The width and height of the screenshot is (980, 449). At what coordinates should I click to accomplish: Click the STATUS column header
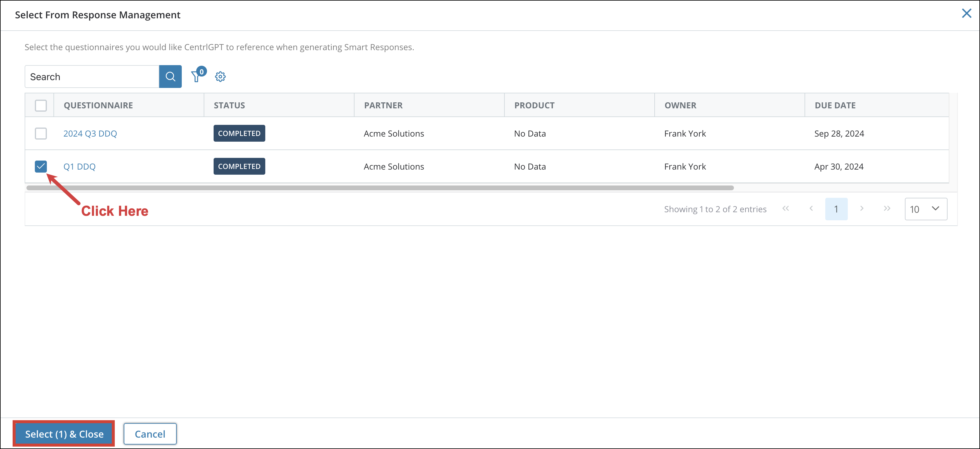click(279, 105)
